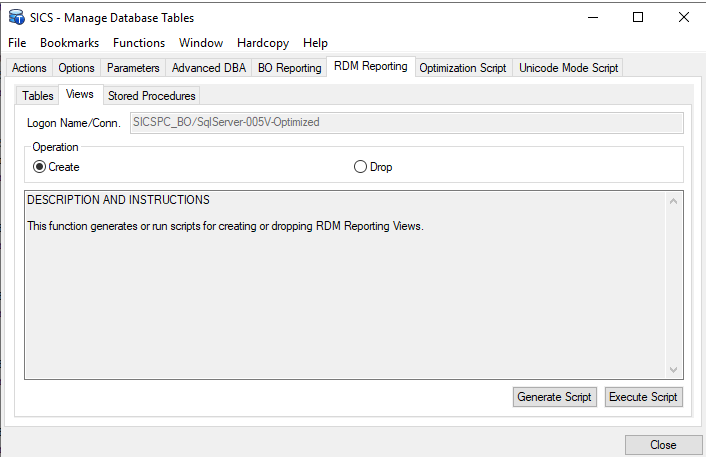Select the Create radio button
This screenshot has width=706, height=457.
coord(40,167)
